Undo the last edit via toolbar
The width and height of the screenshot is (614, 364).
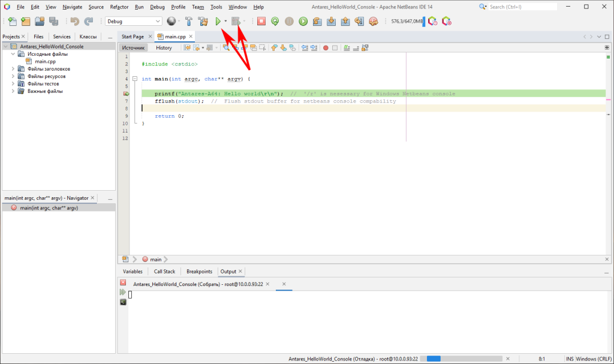point(75,22)
